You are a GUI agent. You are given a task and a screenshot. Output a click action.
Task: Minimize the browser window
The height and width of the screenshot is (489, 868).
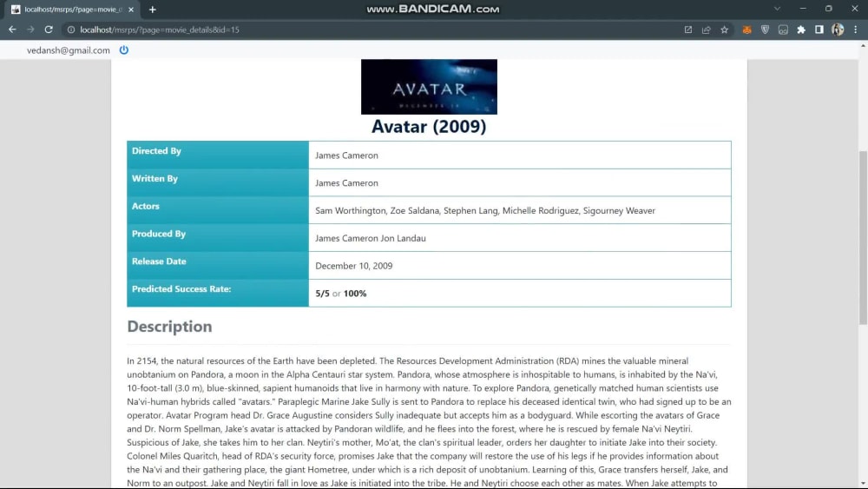(803, 9)
